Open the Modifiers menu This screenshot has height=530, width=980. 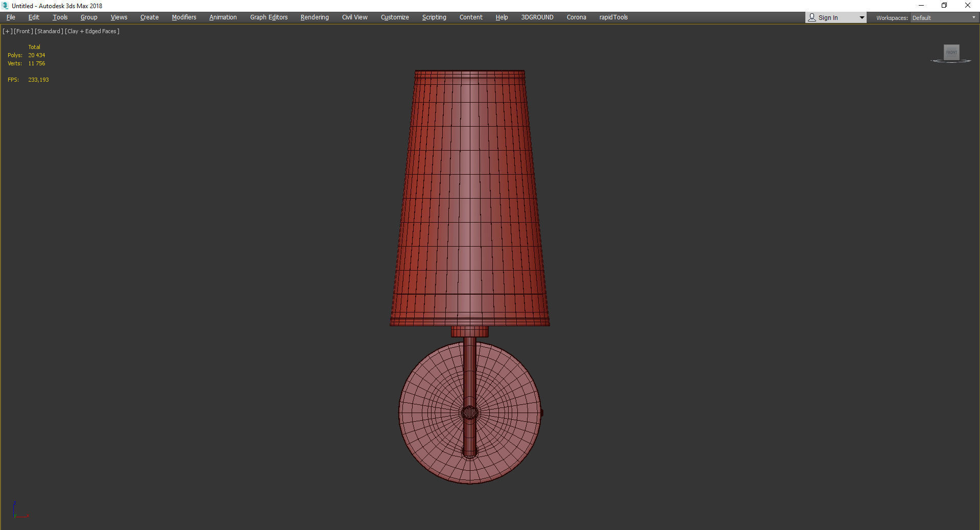(184, 17)
